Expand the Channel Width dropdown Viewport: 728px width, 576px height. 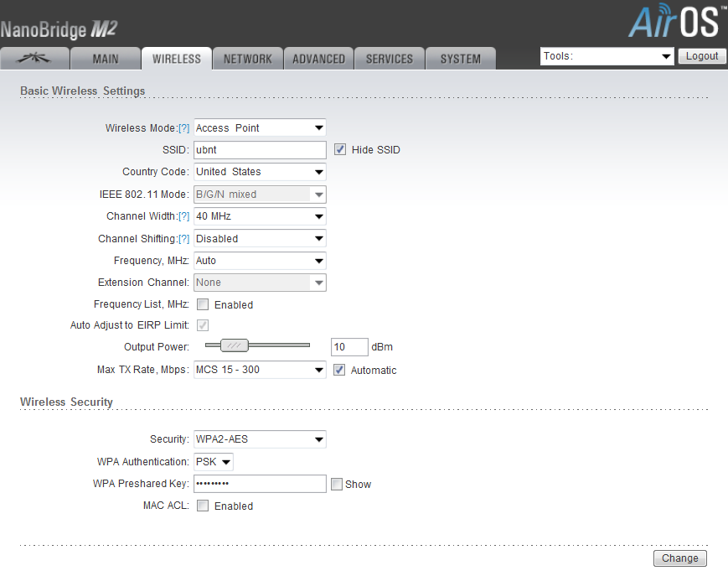(260, 216)
